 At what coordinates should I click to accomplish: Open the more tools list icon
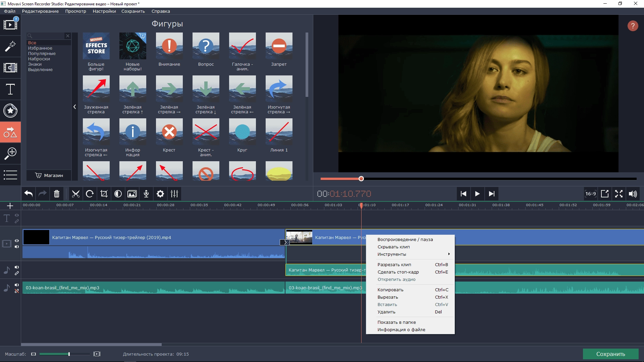tap(10, 175)
